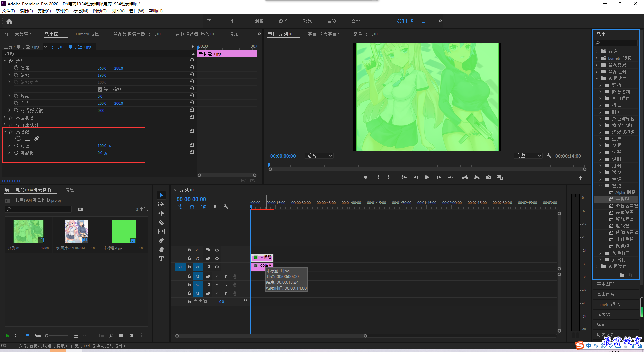Select 超级键 effect
The height and width of the screenshot is (352, 644).
pyautogui.click(x=623, y=226)
